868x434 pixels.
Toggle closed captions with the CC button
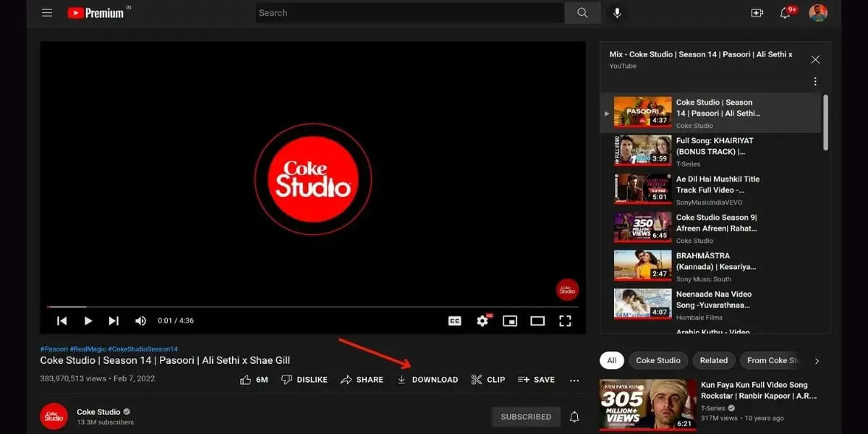click(454, 320)
